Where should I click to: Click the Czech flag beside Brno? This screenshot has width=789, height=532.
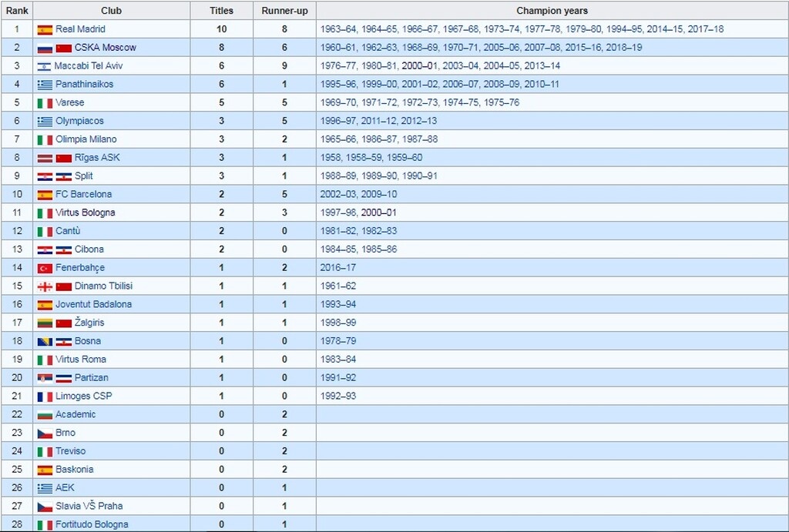coord(45,433)
